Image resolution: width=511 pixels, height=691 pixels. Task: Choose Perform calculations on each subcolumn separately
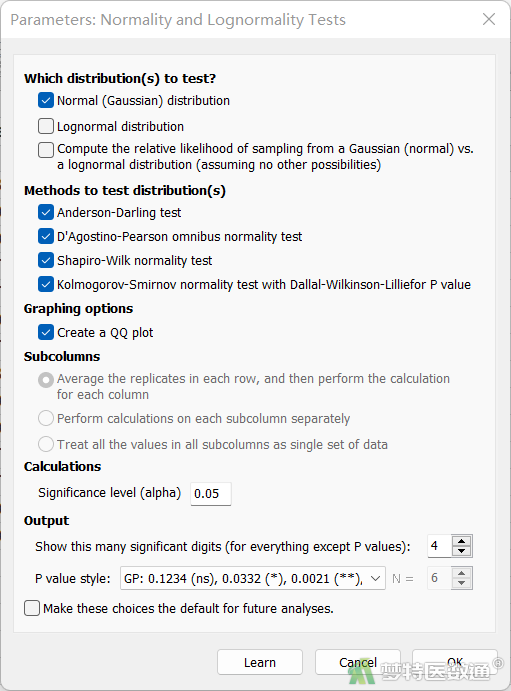[46, 418]
